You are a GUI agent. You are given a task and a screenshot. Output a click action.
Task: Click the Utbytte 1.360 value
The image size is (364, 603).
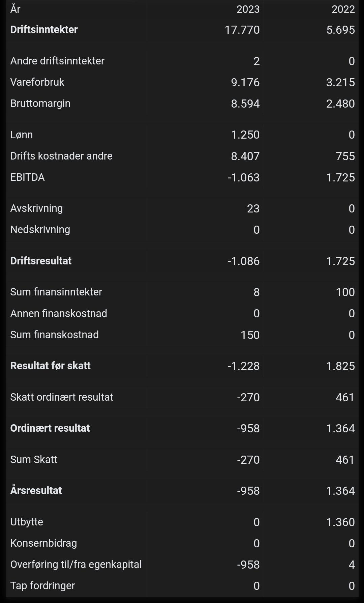click(340, 522)
